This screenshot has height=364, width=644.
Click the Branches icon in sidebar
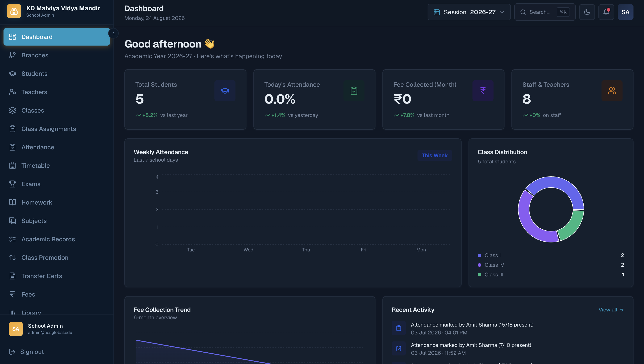coord(12,55)
